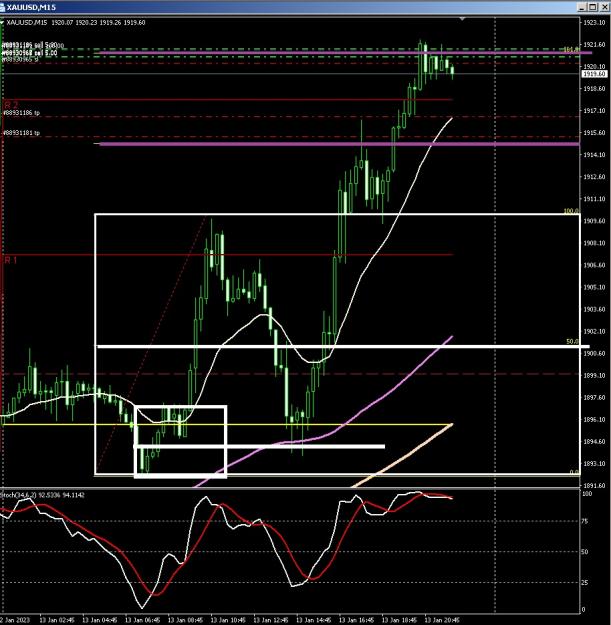Maximize the XAUUSD,M15 chart window
This screenshot has width=611, height=625.
pos(593,7)
